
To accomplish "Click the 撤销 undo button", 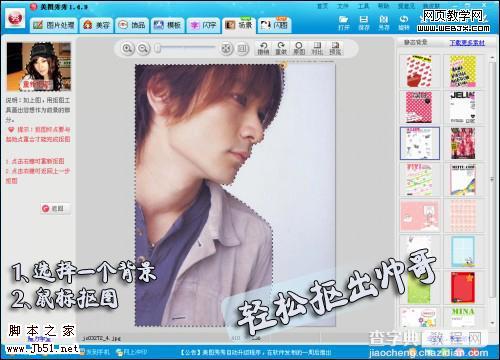I will pyautogui.click(x=263, y=49).
